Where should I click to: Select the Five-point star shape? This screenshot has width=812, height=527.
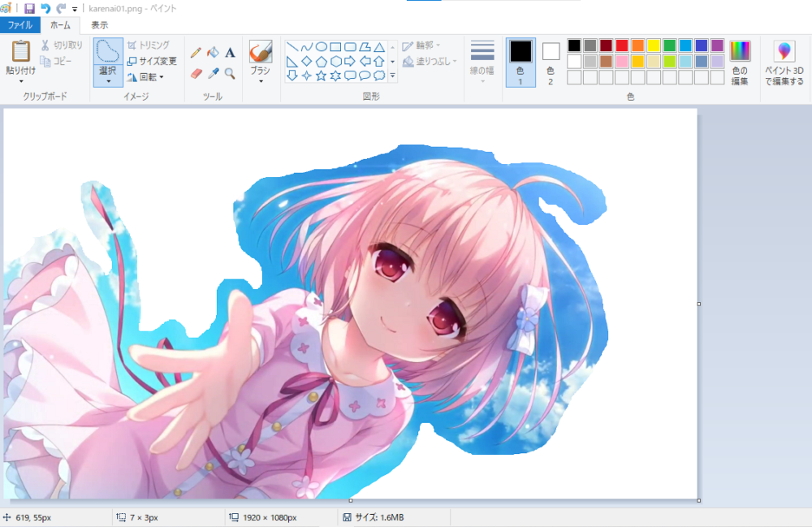[x=321, y=76]
